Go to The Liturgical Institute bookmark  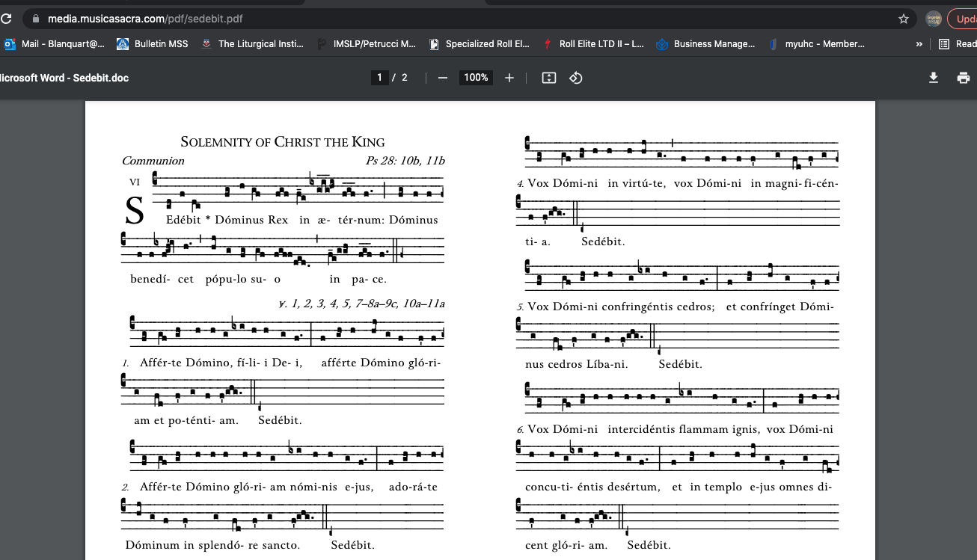[x=253, y=44]
